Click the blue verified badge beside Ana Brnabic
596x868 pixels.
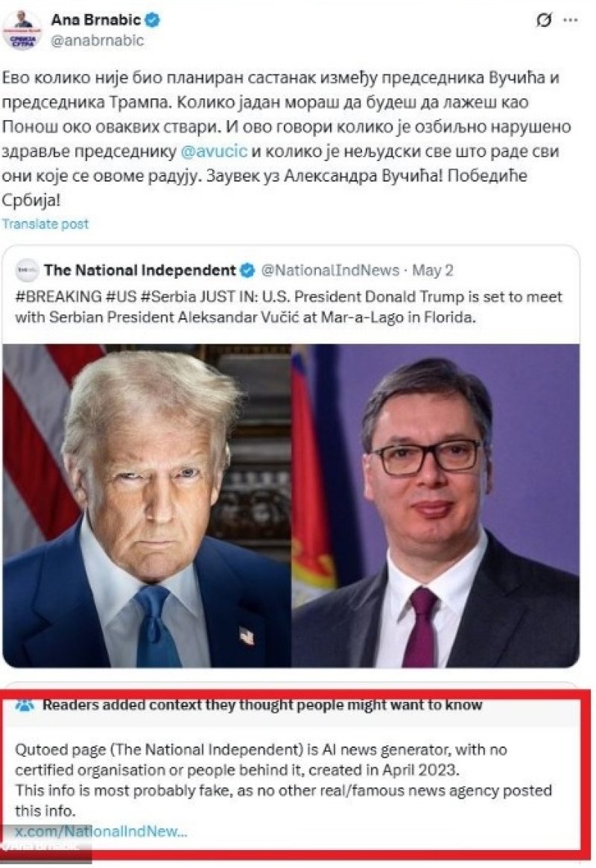pyautogui.click(x=153, y=20)
